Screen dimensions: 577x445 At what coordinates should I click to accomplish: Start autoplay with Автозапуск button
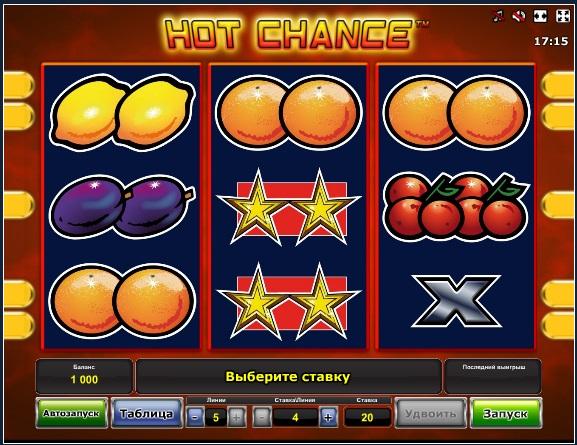(x=72, y=413)
